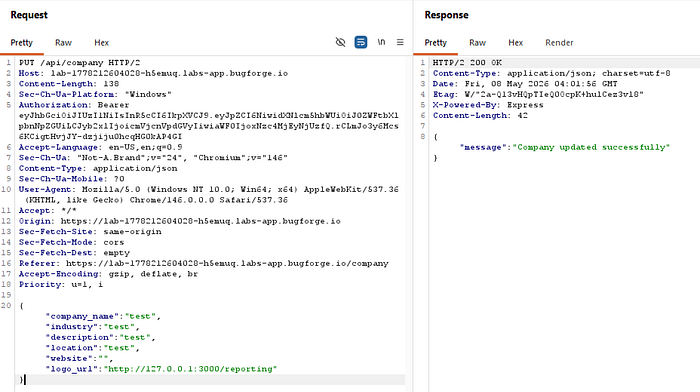Click the JWT token line starting eyJhbGci
The width and height of the screenshot is (700, 392).
(208, 116)
